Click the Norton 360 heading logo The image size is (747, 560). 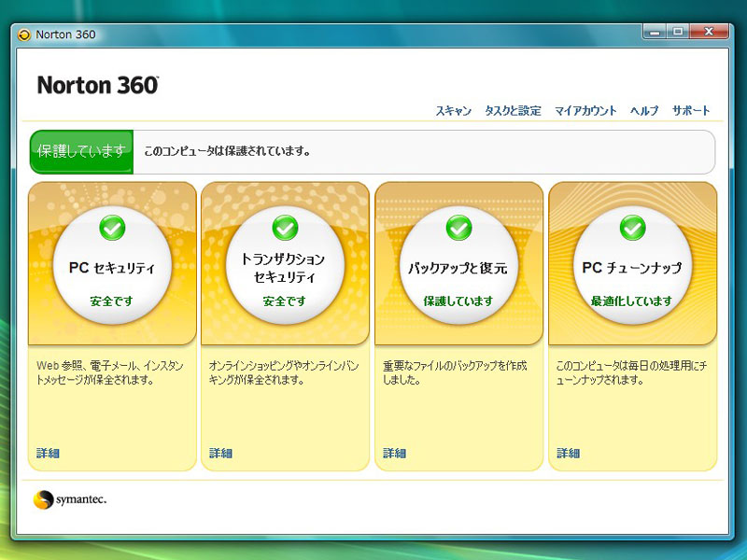(98, 85)
